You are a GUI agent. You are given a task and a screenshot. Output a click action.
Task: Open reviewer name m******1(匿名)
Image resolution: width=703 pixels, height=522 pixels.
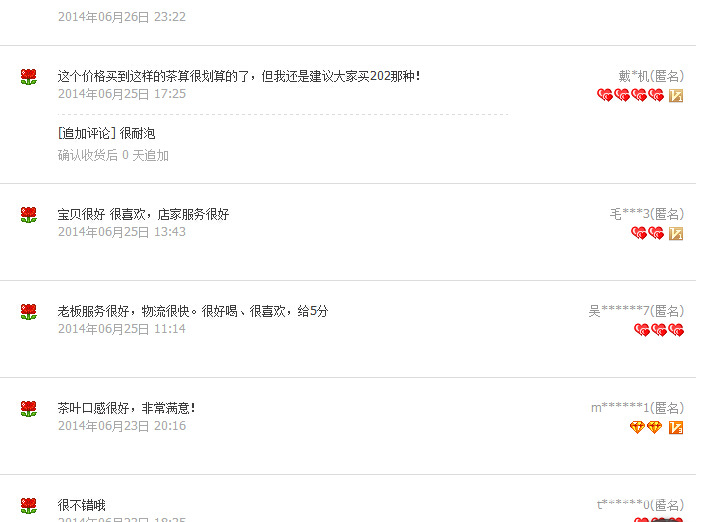coord(637,408)
